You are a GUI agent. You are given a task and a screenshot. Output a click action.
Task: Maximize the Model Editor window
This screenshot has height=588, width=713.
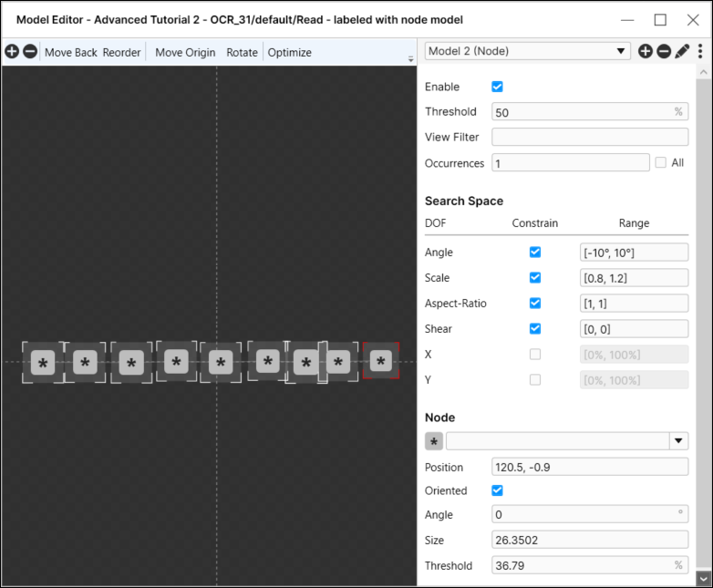660,20
